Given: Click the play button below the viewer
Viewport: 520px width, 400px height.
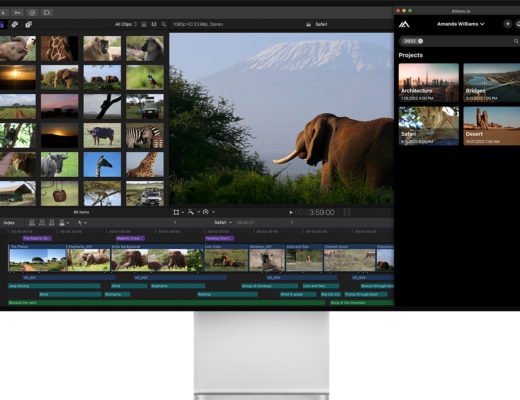Looking at the screenshot, I should click(x=291, y=212).
